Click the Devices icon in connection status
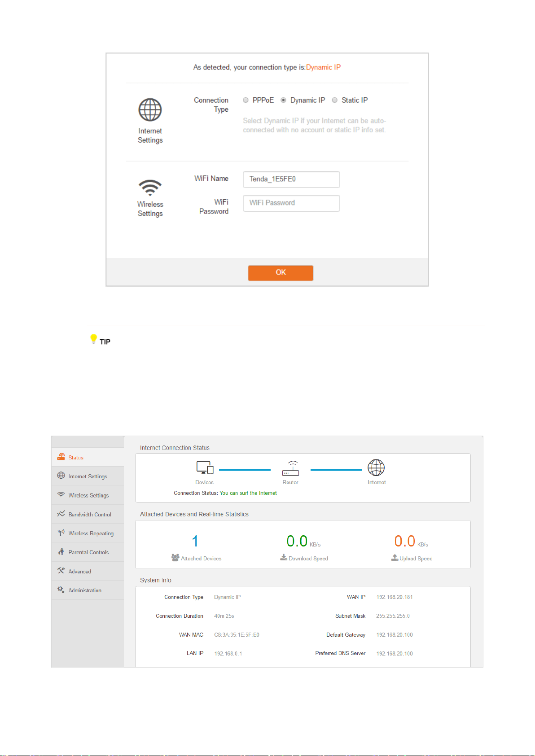This screenshot has width=535, height=756. (205, 468)
